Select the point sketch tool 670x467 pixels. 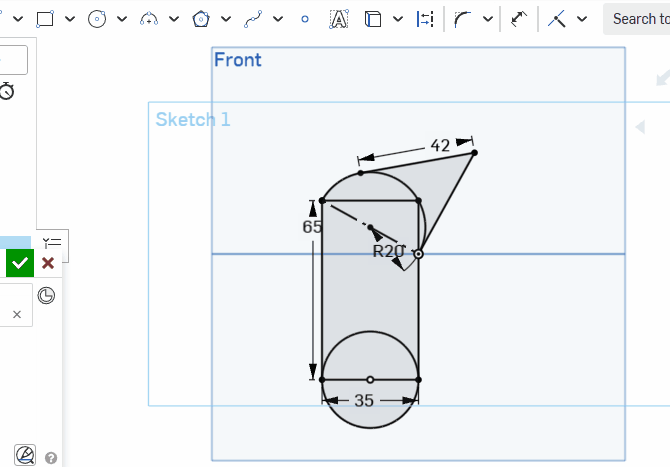click(305, 19)
